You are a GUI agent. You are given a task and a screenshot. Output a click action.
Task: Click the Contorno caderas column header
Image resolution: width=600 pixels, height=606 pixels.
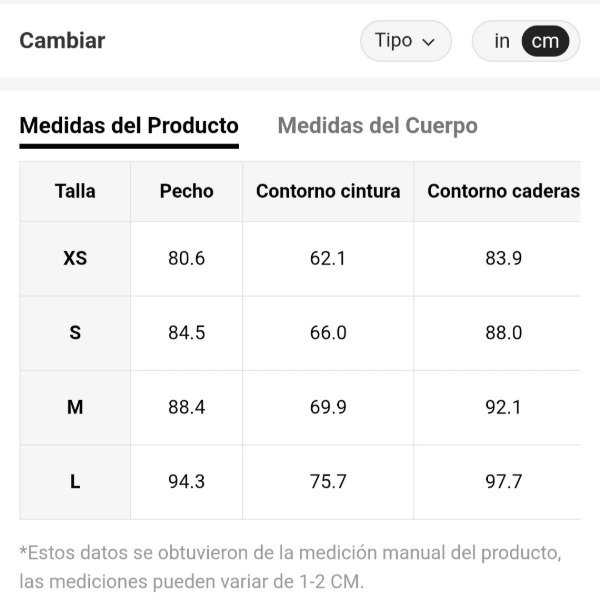click(503, 191)
